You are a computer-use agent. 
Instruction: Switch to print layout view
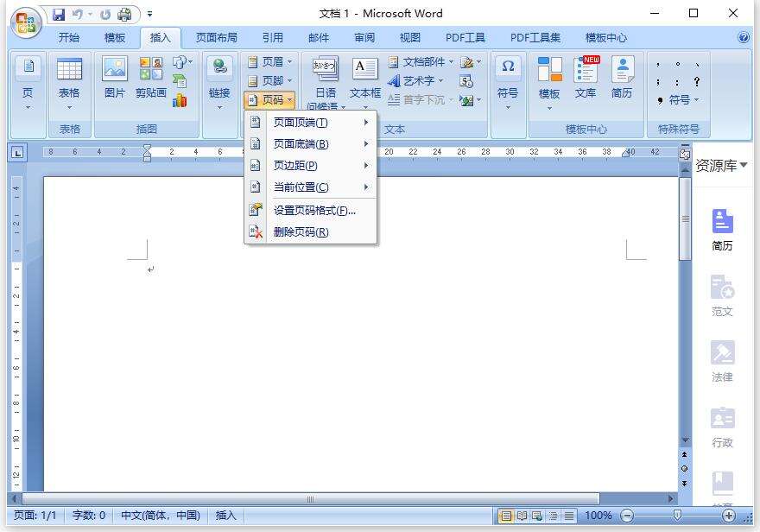(506, 516)
